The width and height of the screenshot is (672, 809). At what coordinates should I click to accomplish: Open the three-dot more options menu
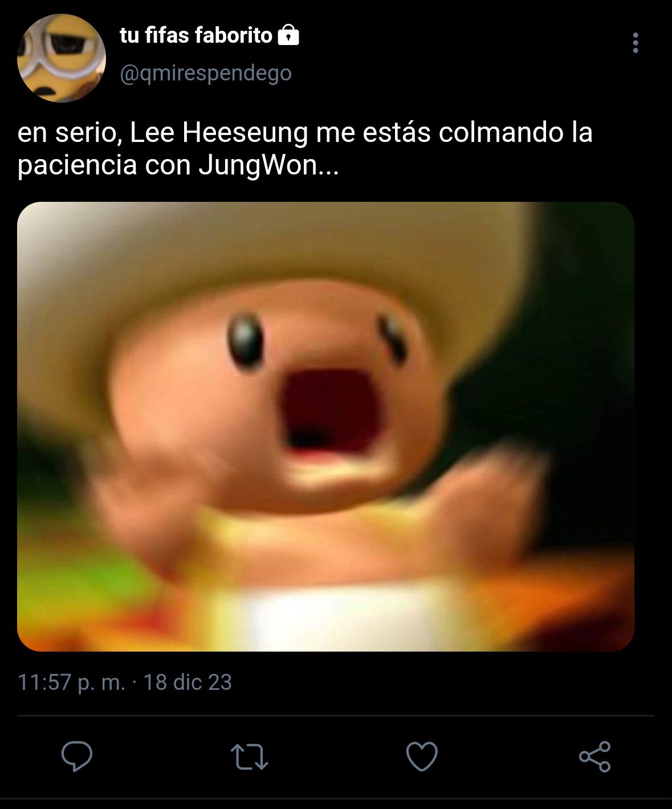click(636, 43)
